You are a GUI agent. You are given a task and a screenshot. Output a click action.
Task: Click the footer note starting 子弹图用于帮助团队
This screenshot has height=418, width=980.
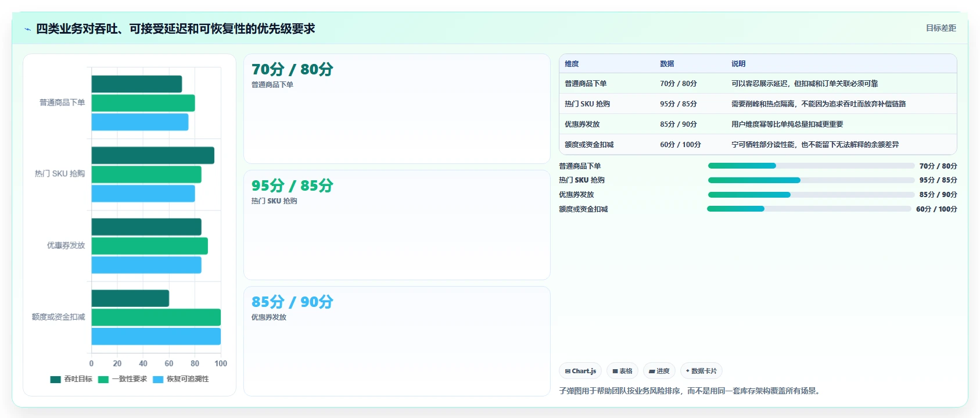(x=691, y=391)
